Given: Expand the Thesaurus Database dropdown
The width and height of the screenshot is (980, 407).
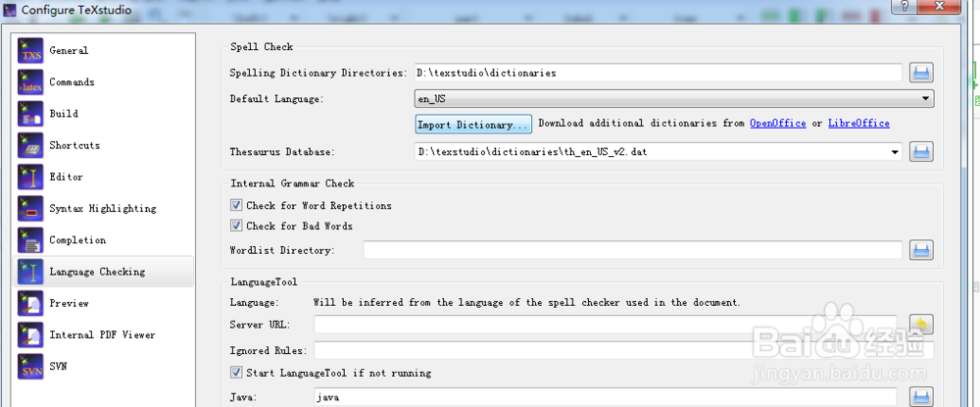Looking at the screenshot, I should coord(895,151).
